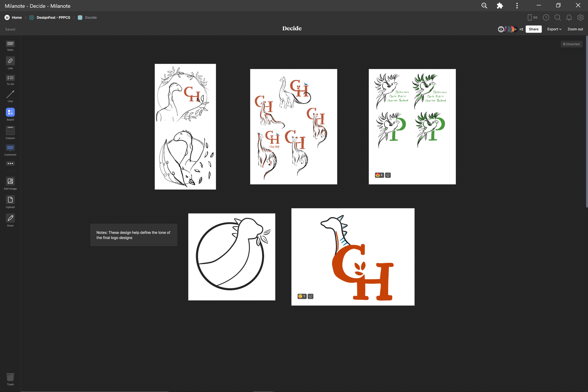The height and width of the screenshot is (392, 588).
Task: Add reaction on Patterson Park bird card
Action: [388, 175]
